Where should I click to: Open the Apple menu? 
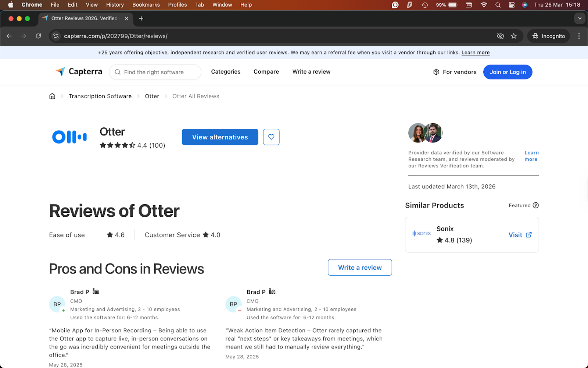11,5
